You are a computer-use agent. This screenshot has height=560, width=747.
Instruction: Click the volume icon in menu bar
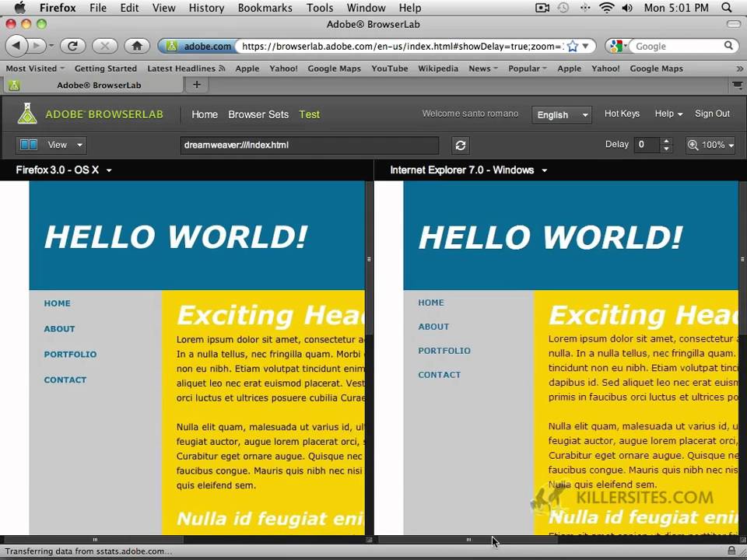(627, 8)
